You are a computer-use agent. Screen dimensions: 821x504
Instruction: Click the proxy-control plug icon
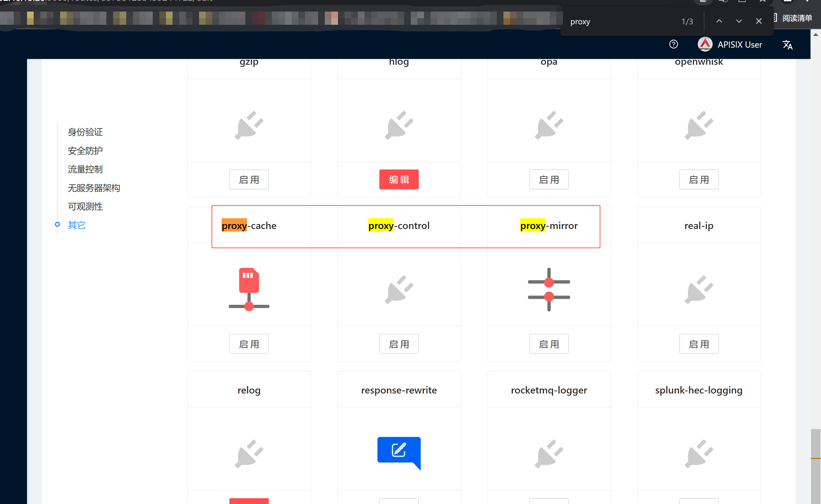pos(399,289)
